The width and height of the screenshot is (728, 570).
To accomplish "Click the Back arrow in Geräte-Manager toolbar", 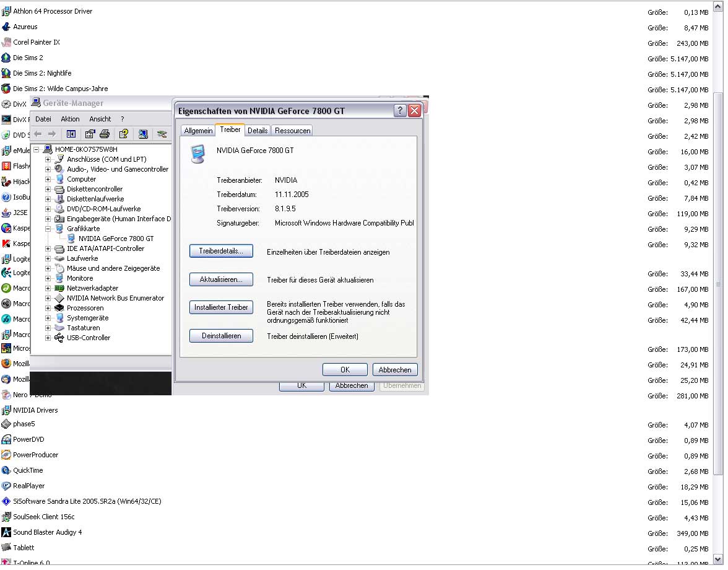I will [x=38, y=134].
